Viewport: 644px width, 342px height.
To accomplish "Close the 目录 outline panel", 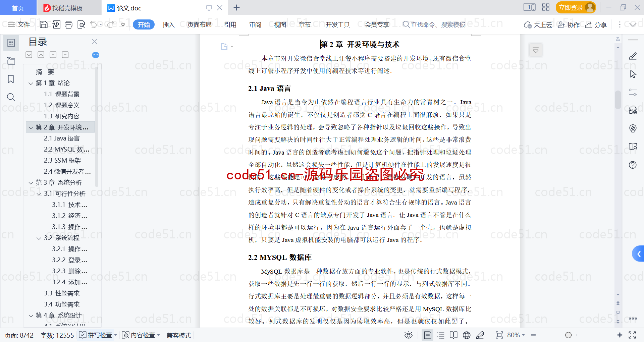I will coord(94,42).
